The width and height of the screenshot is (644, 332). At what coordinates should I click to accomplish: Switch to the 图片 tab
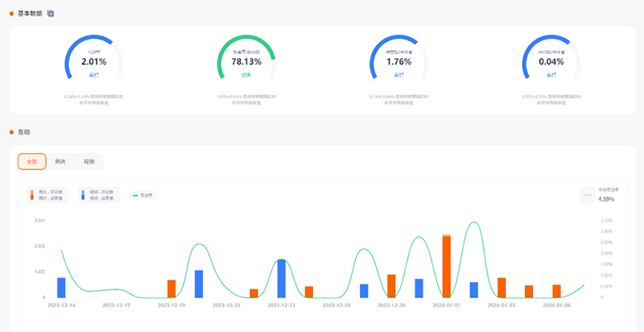coord(60,161)
